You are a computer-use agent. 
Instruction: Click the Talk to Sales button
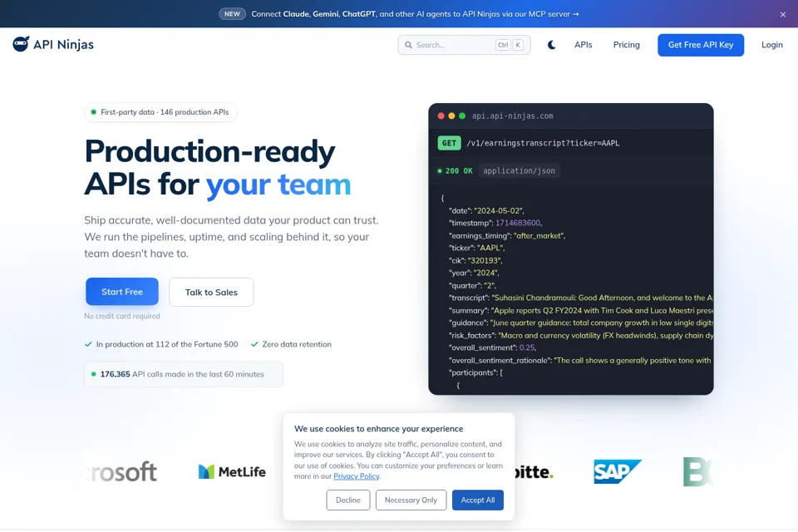click(211, 293)
